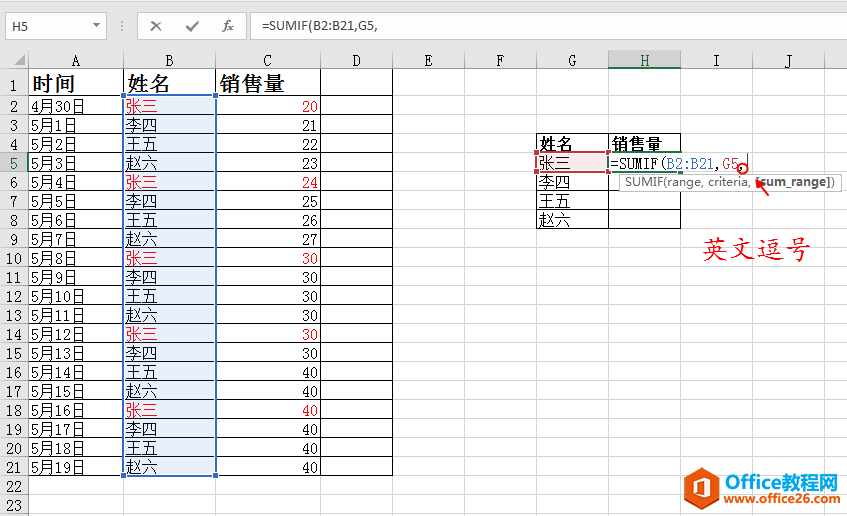Click 王五 in row 4 of column B
This screenshot has height=516, width=847.
(169, 144)
